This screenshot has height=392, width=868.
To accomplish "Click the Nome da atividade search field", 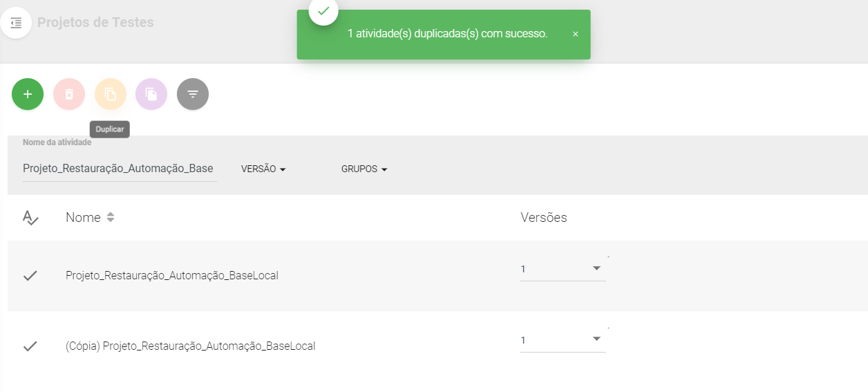I will point(120,169).
